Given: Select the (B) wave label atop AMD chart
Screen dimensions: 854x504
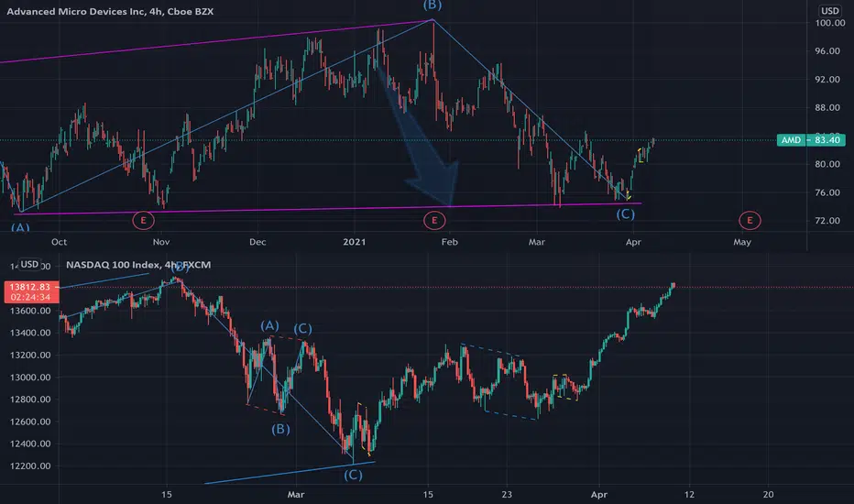Looking at the screenshot, I should 432,5.
